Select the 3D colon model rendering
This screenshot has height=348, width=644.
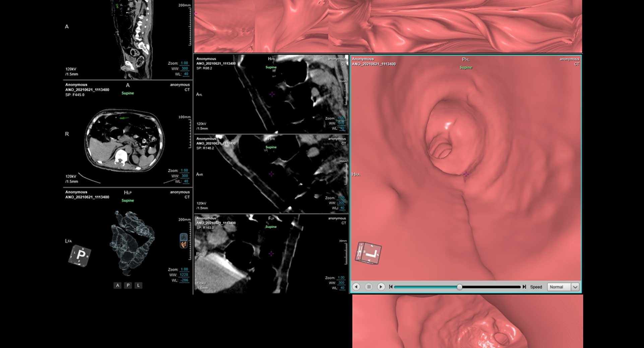point(132,243)
